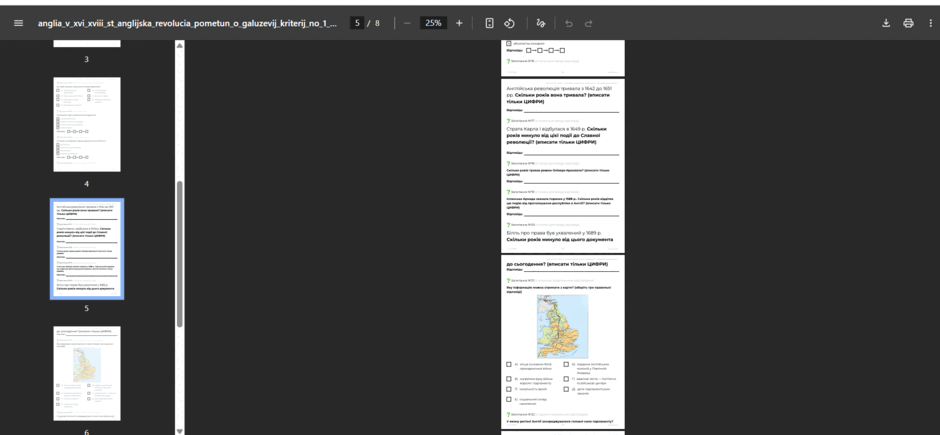Click the undo arrow icon
The image size is (940, 435).
point(569,23)
